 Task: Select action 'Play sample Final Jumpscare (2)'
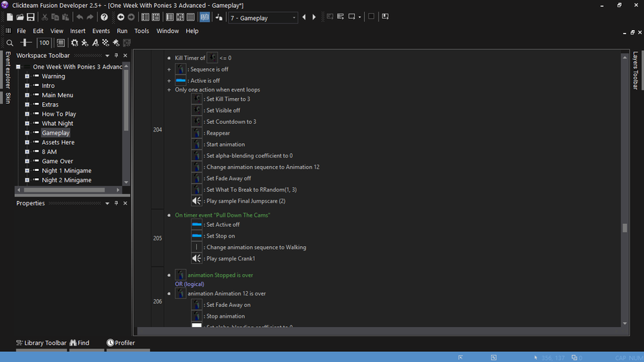pyautogui.click(x=246, y=201)
